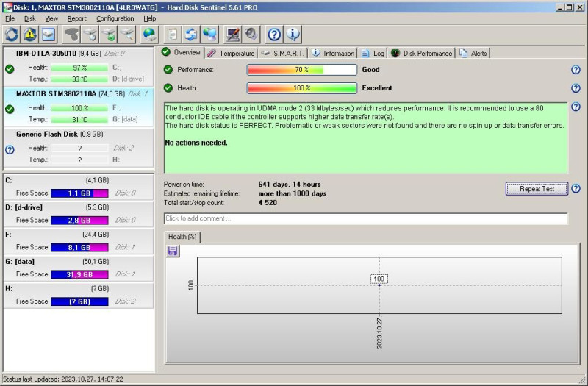
Task: Click 'more than 1000 days' lifetime value
Action: [x=292, y=193]
